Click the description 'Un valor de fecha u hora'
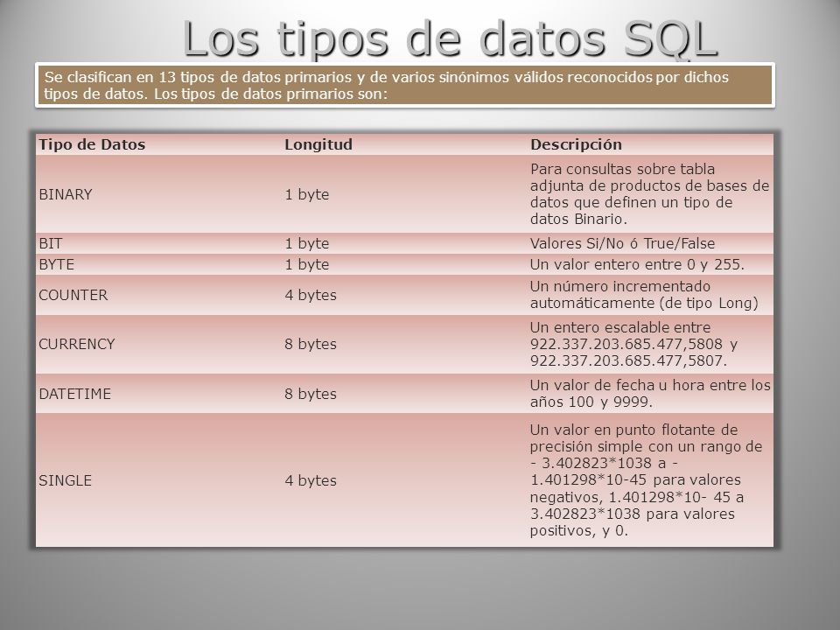840x630 pixels. (x=650, y=393)
